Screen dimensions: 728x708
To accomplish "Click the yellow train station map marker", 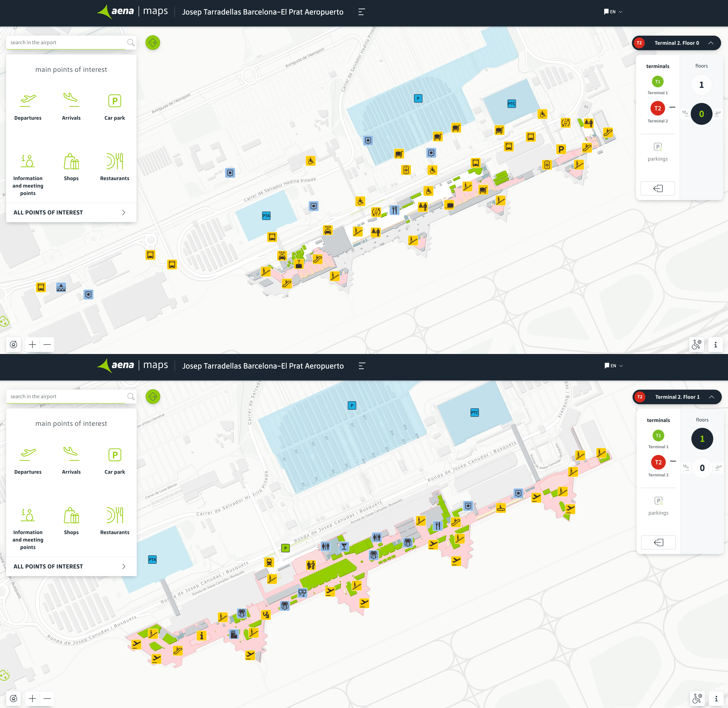I will click(269, 562).
